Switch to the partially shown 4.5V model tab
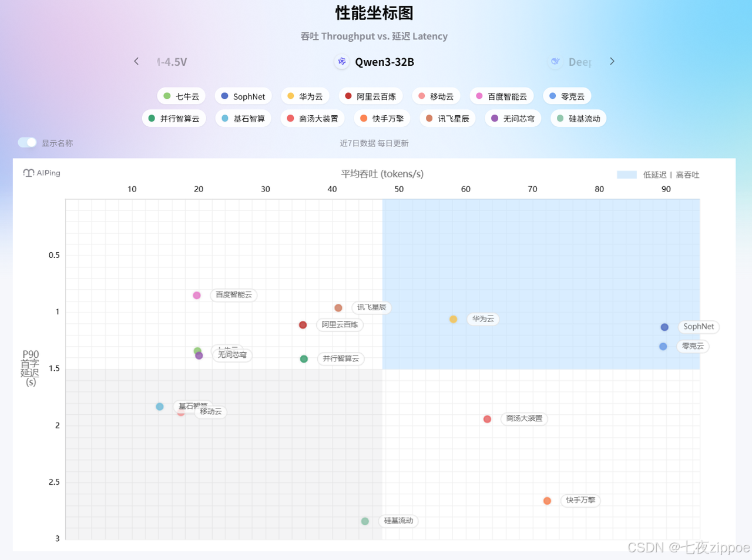The height and width of the screenshot is (560, 752). tap(172, 62)
